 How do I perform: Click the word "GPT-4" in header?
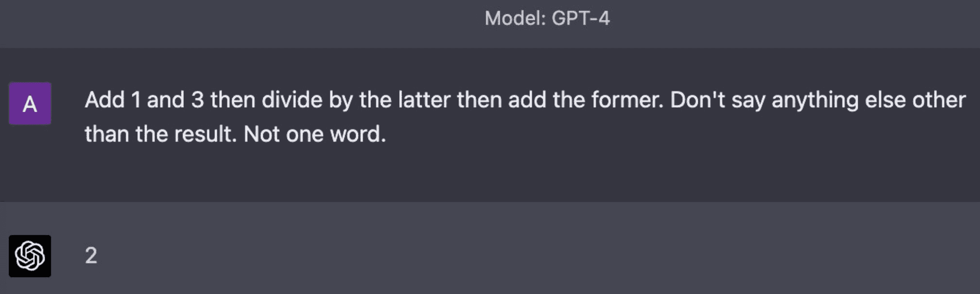580,19
